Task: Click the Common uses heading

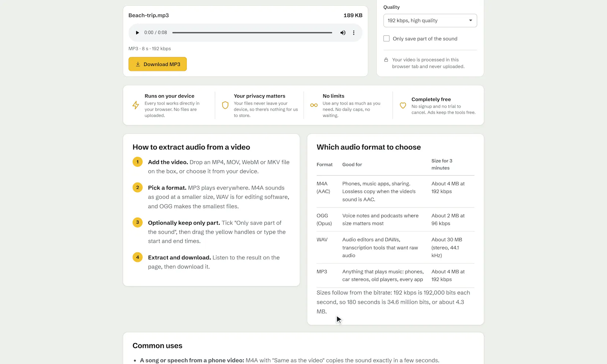Action: point(157,346)
